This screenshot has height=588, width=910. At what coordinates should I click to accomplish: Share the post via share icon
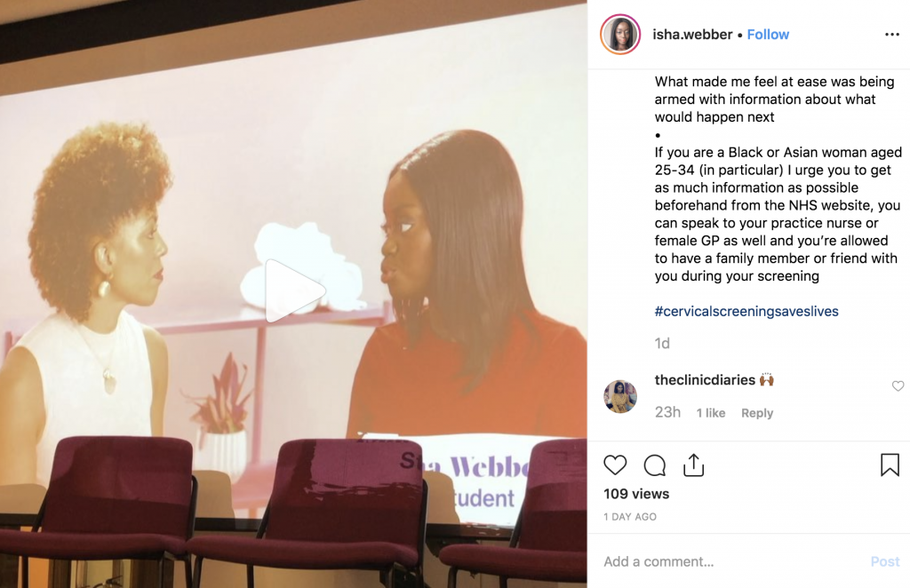pyautogui.click(x=693, y=465)
